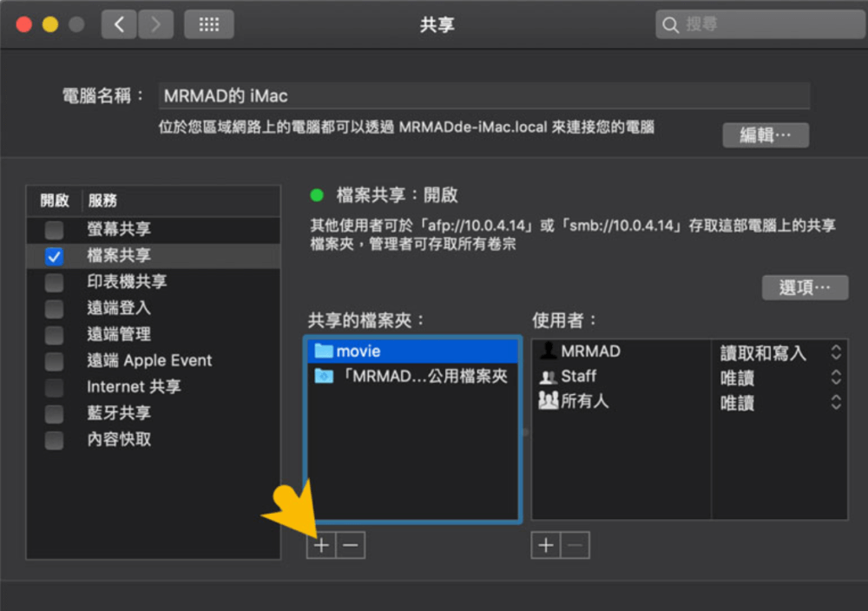Add a user with plus button
This screenshot has height=611, width=868.
point(546,545)
